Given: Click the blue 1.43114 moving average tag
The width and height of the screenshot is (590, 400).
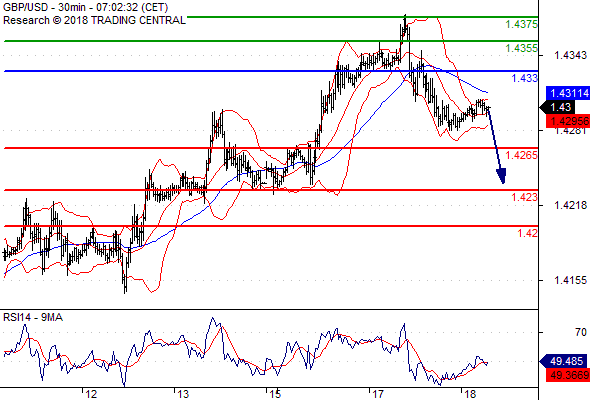Looking at the screenshot, I should (568, 93).
